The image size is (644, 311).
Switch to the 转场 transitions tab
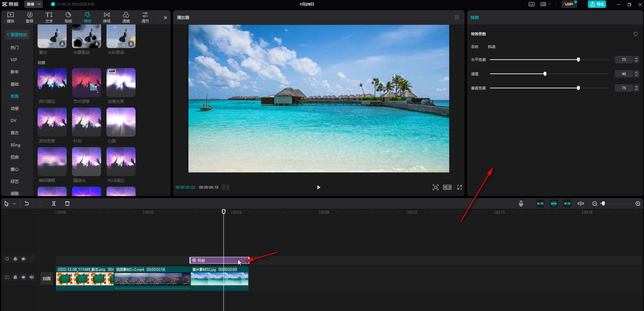click(107, 17)
